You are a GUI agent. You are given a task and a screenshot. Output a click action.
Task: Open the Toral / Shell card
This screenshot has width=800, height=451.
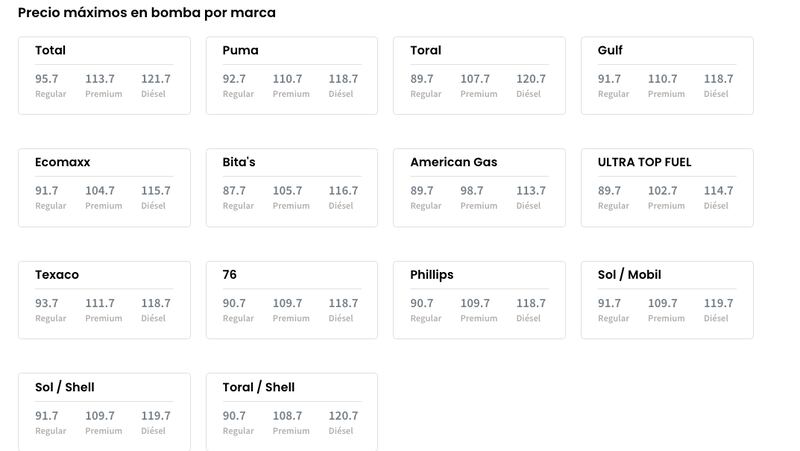[292, 412]
